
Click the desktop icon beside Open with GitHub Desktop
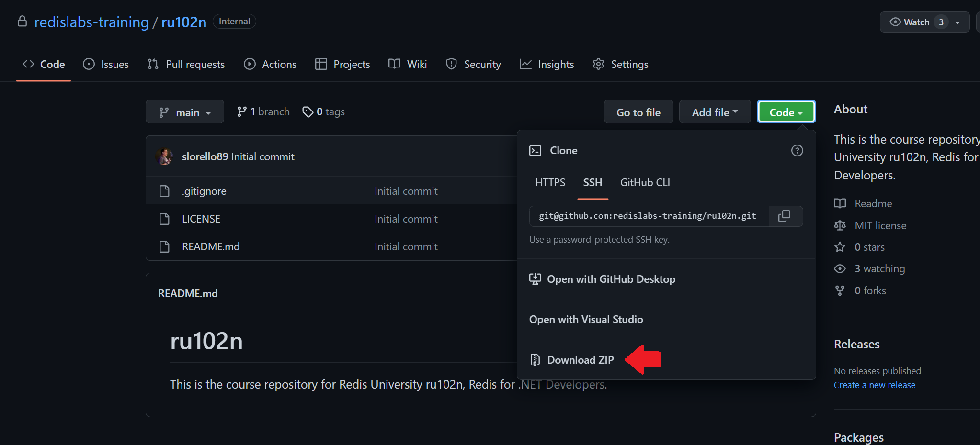click(535, 279)
